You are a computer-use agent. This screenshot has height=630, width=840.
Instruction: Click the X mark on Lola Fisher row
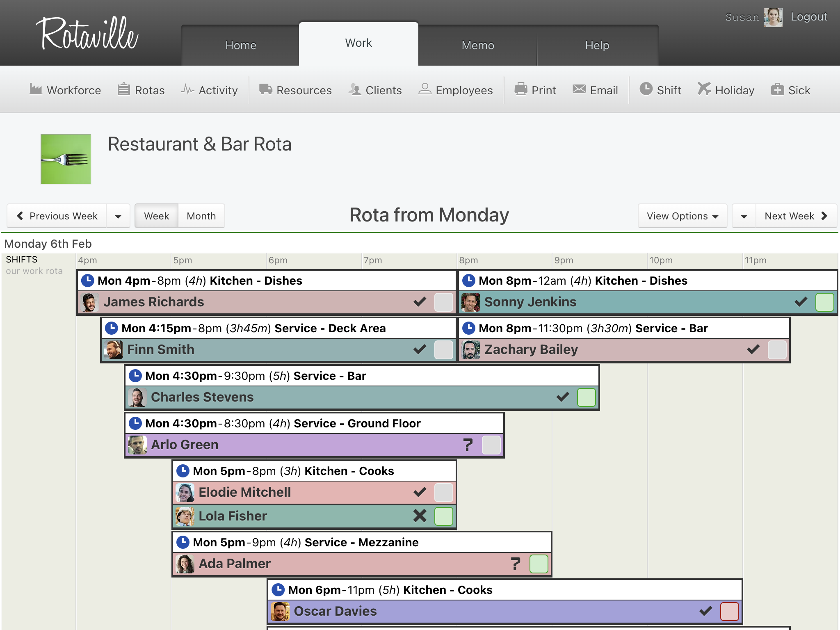pyautogui.click(x=420, y=516)
